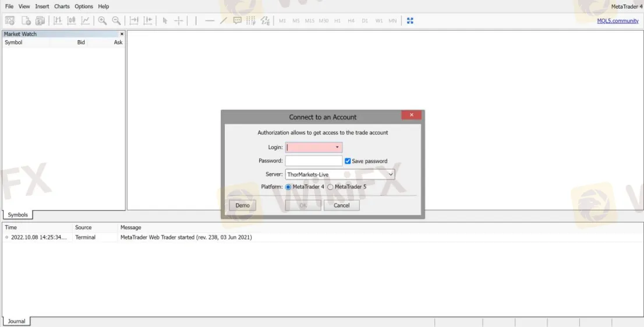Click the Demo button
This screenshot has height=327, width=644.
242,205
